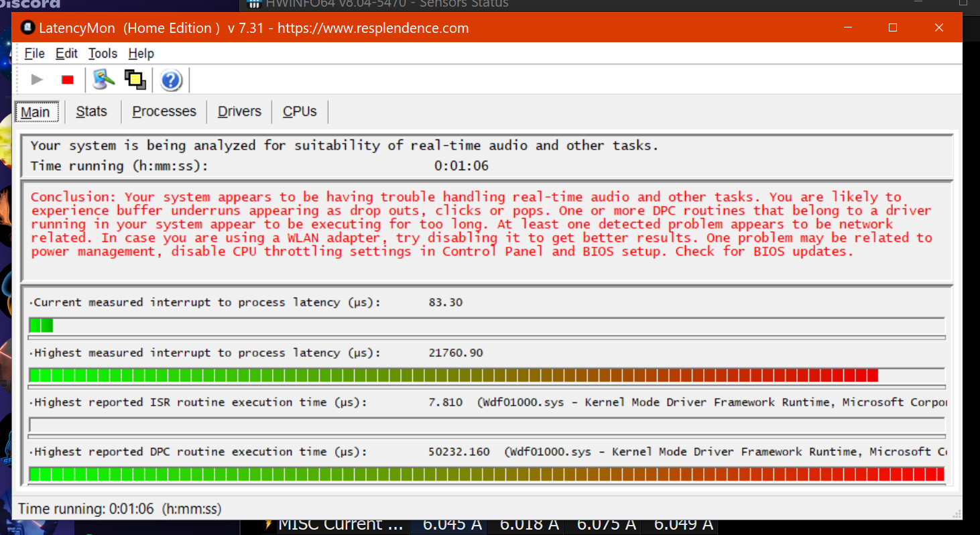Viewport: 980px width, 535px height.
Task: Click "Your system is being analyzed" message
Action: coord(345,145)
